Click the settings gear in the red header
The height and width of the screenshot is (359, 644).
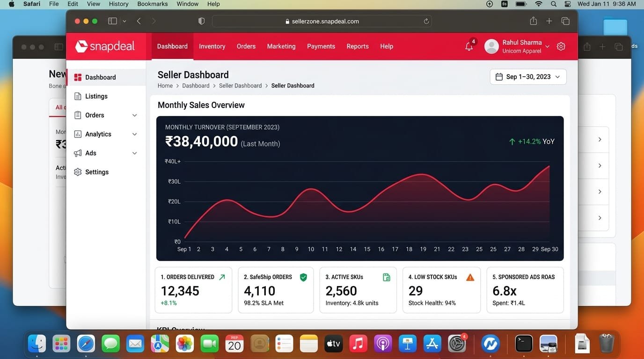point(561,46)
